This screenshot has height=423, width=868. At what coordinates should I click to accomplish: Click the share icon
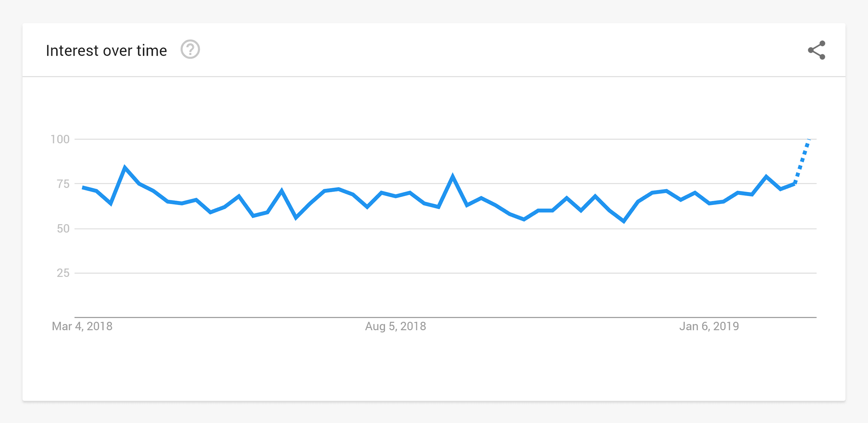pyautogui.click(x=817, y=50)
